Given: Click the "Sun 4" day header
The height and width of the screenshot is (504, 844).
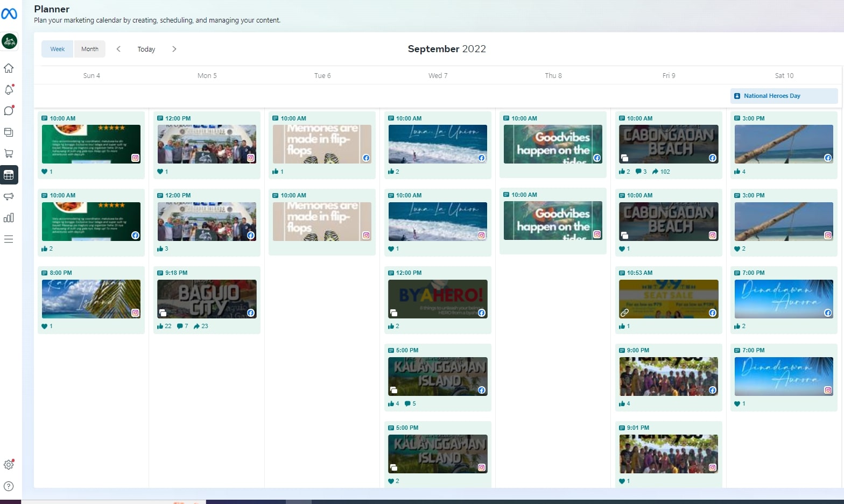Looking at the screenshot, I should pos(92,76).
